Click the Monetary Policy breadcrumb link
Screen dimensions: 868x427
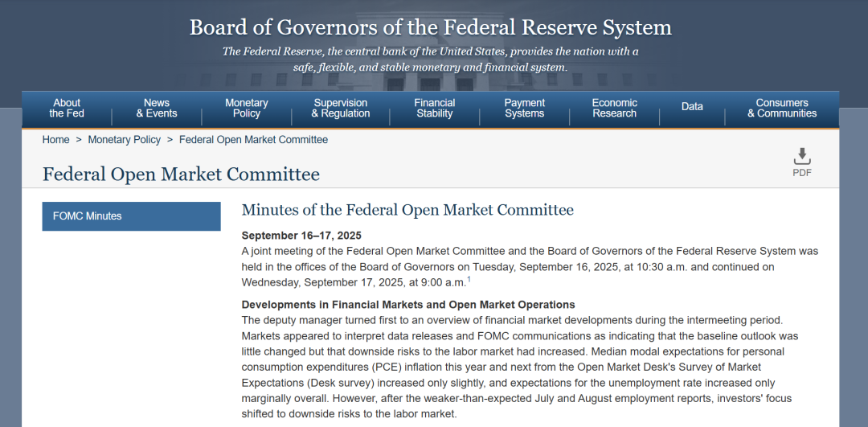(125, 140)
